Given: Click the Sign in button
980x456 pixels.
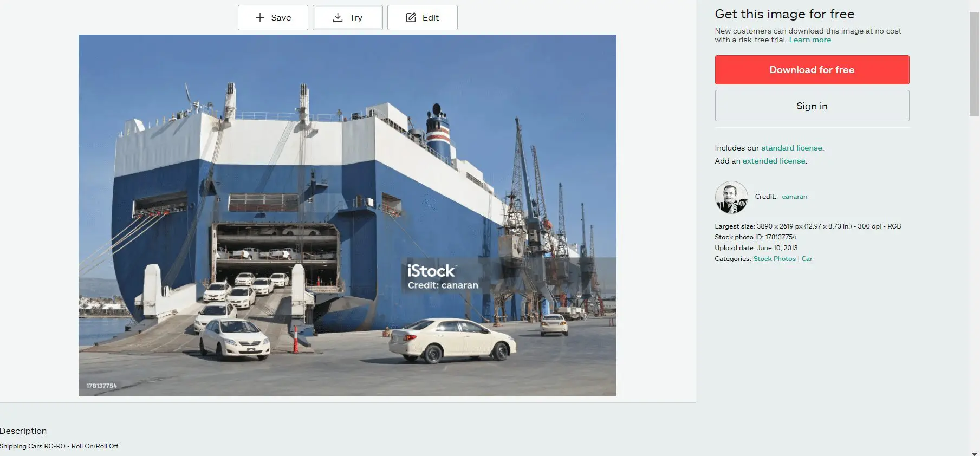Looking at the screenshot, I should [x=812, y=106].
